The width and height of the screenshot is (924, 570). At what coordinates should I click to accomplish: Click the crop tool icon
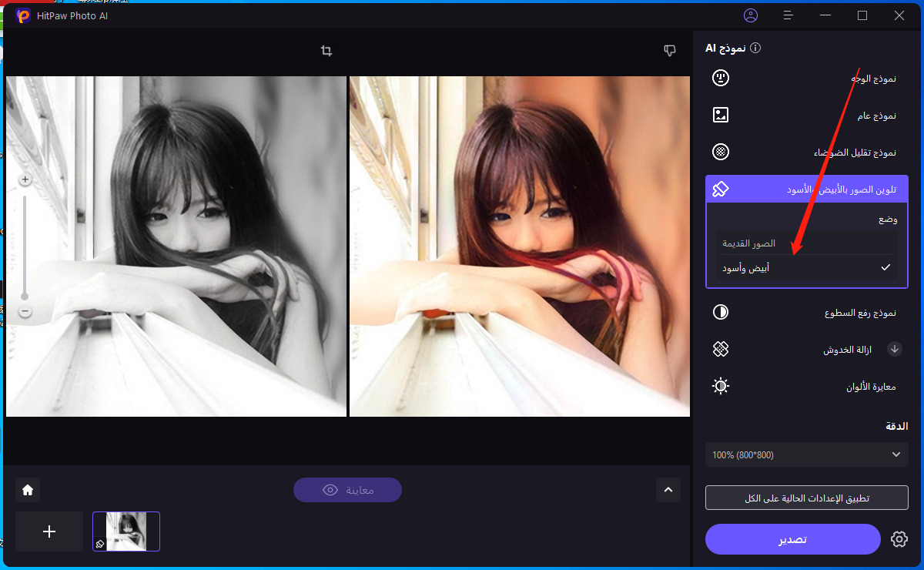click(326, 51)
